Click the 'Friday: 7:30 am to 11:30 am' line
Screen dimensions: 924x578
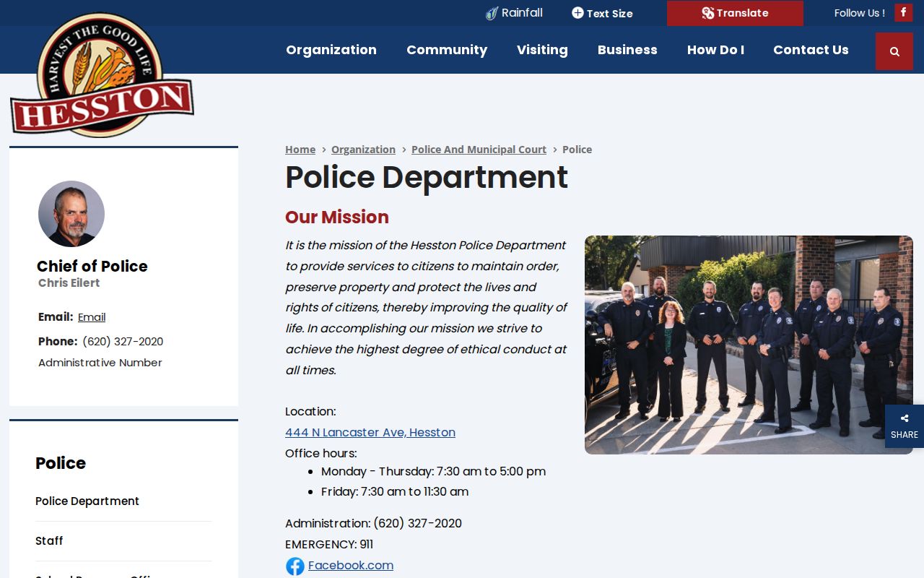coord(395,492)
